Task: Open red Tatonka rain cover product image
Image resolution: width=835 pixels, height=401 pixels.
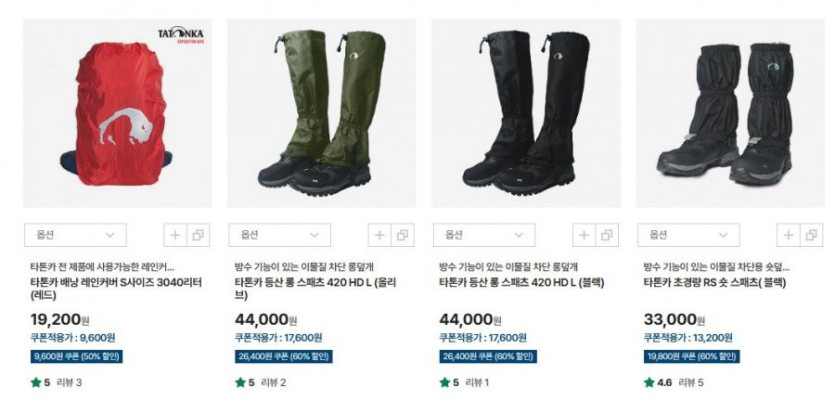Action: tap(117, 113)
